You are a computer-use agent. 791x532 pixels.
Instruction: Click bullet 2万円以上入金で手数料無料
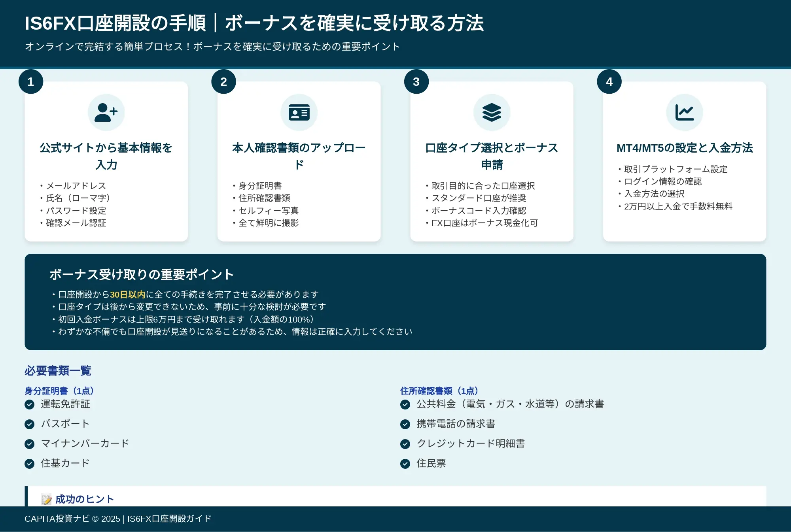tap(675, 206)
